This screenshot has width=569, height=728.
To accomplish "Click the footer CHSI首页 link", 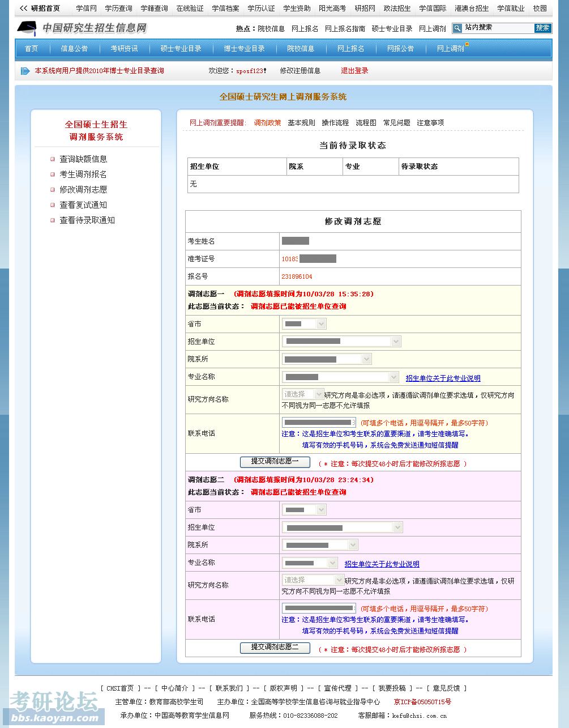I will 120,688.
